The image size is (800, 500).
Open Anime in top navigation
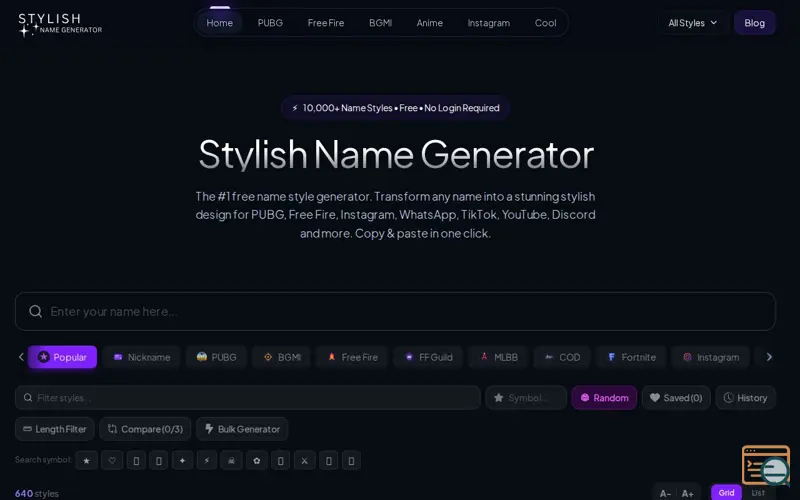tap(429, 23)
